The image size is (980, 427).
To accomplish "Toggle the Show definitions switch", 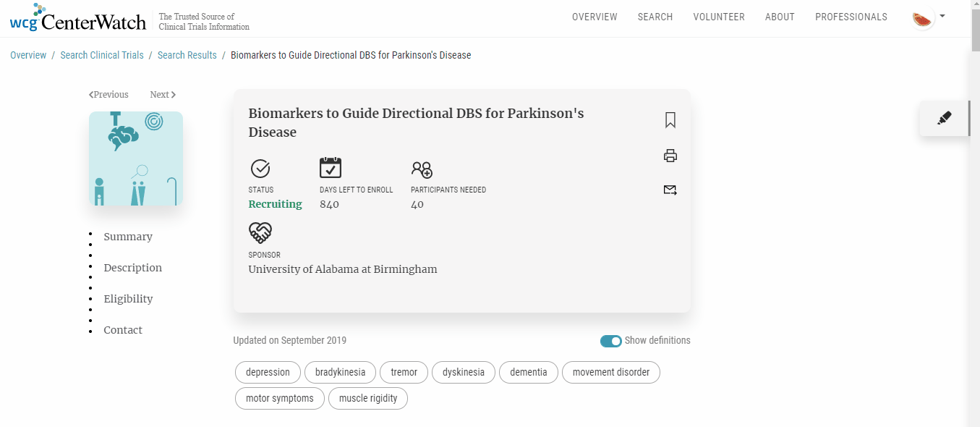I will click(x=610, y=341).
